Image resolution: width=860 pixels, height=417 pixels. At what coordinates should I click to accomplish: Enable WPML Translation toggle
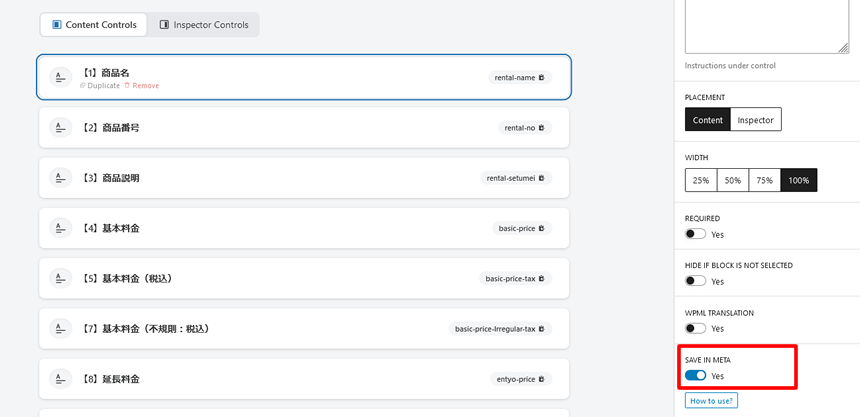695,328
